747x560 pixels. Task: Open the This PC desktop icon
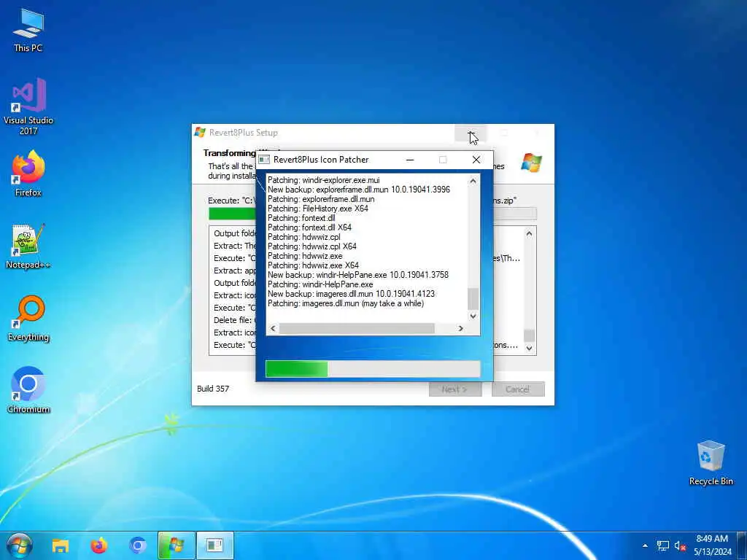point(28,31)
